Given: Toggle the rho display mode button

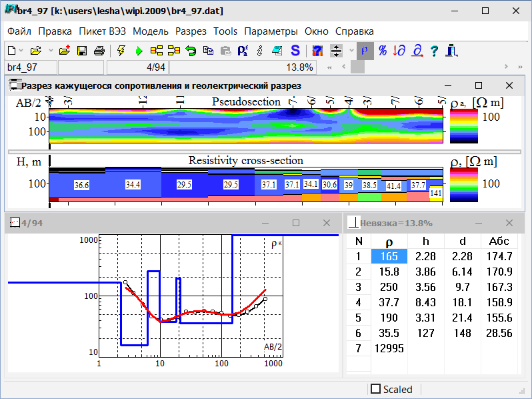Looking at the screenshot, I should tap(365, 51).
